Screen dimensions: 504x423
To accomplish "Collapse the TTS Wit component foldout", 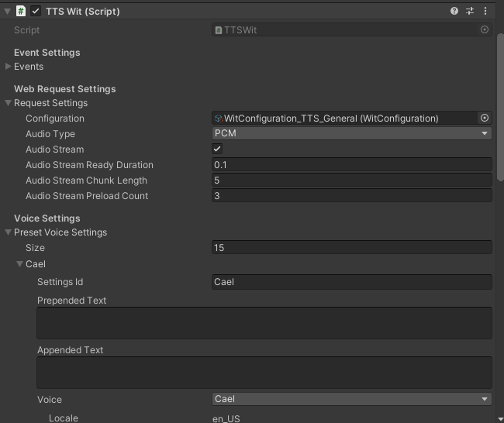I will pos(7,12).
